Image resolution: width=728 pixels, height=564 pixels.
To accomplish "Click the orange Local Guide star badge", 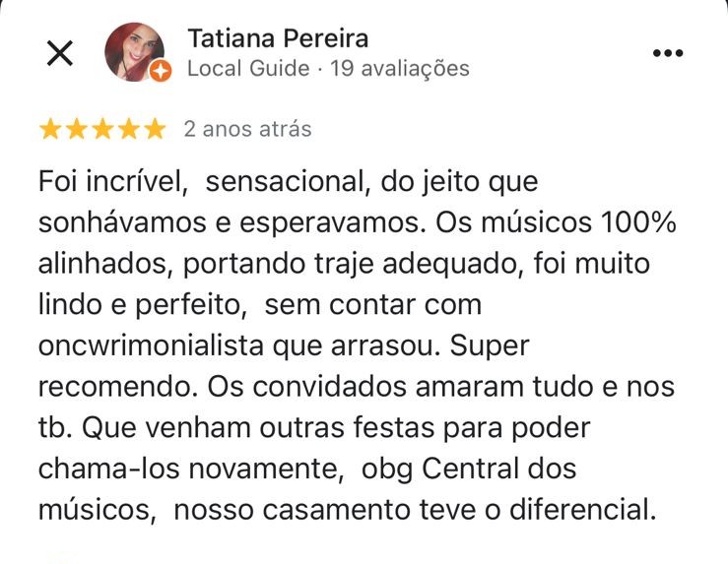I will pos(162,71).
